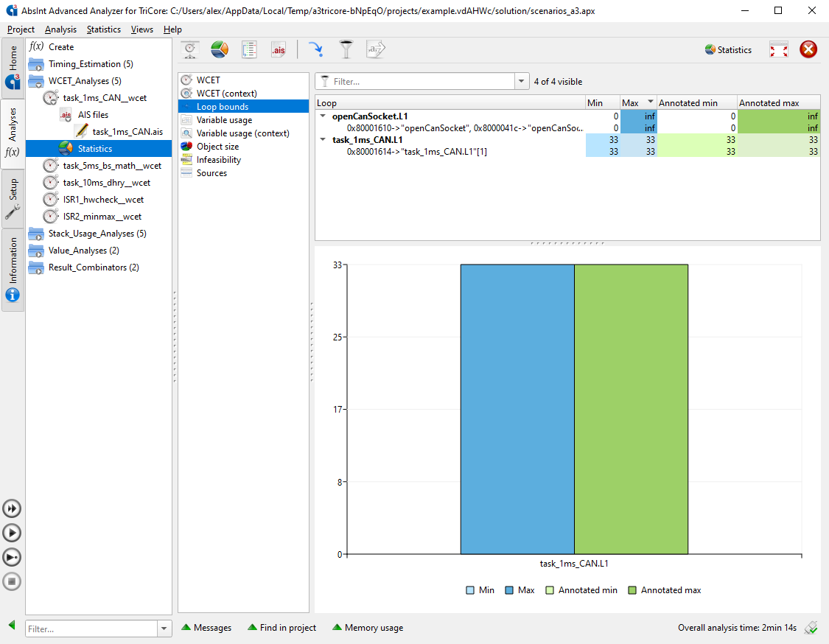Expand the Result_Combinators (2) folder
829x644 pixels.
pyautogui.click(x=36, y=267)
